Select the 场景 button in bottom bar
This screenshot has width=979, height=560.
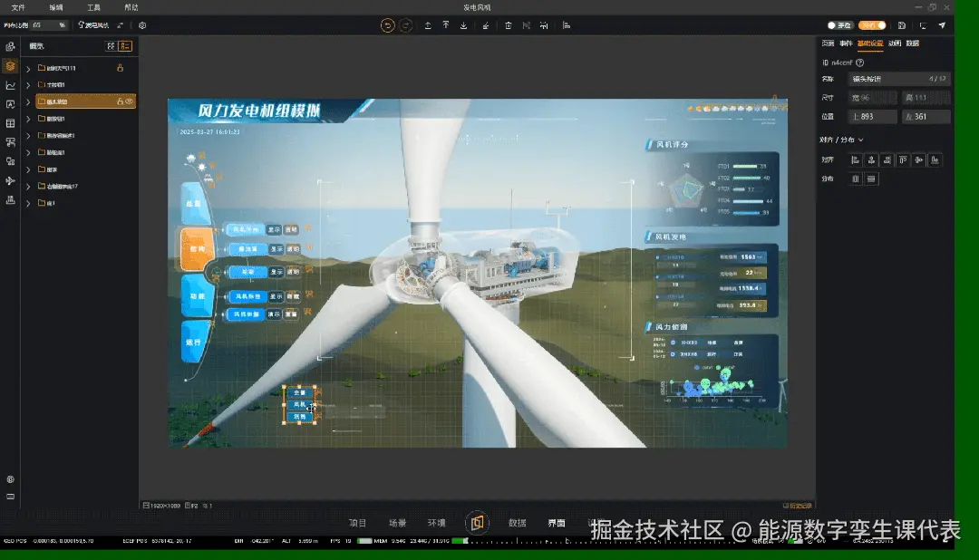[397, 523]
